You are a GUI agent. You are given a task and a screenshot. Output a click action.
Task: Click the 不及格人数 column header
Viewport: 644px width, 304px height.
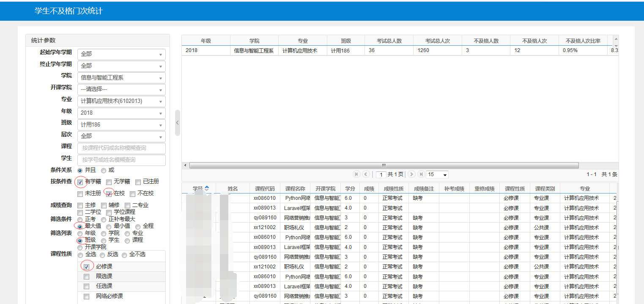coord(486,41)
